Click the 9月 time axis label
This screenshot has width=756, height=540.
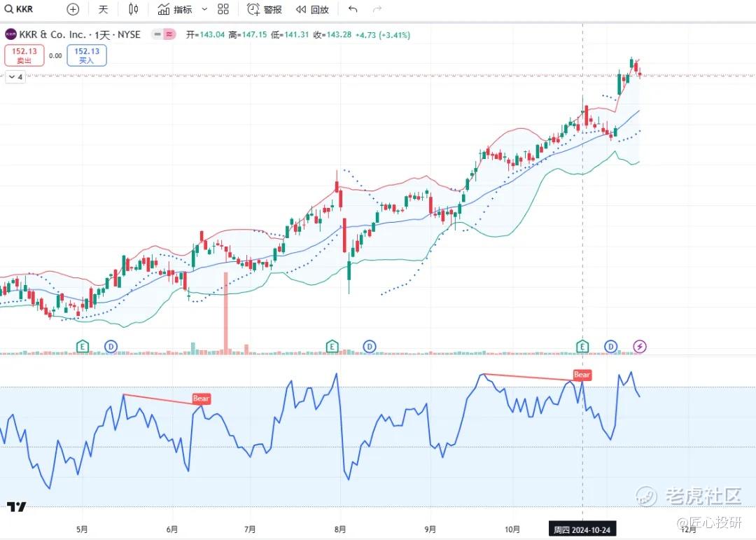[x=430, y=529]
